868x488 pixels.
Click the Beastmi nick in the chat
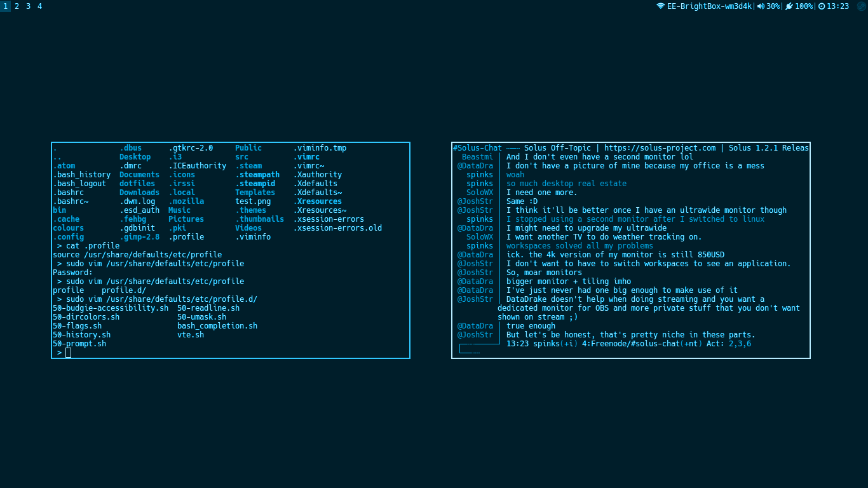pyautogui.click(x=477, y=157)
